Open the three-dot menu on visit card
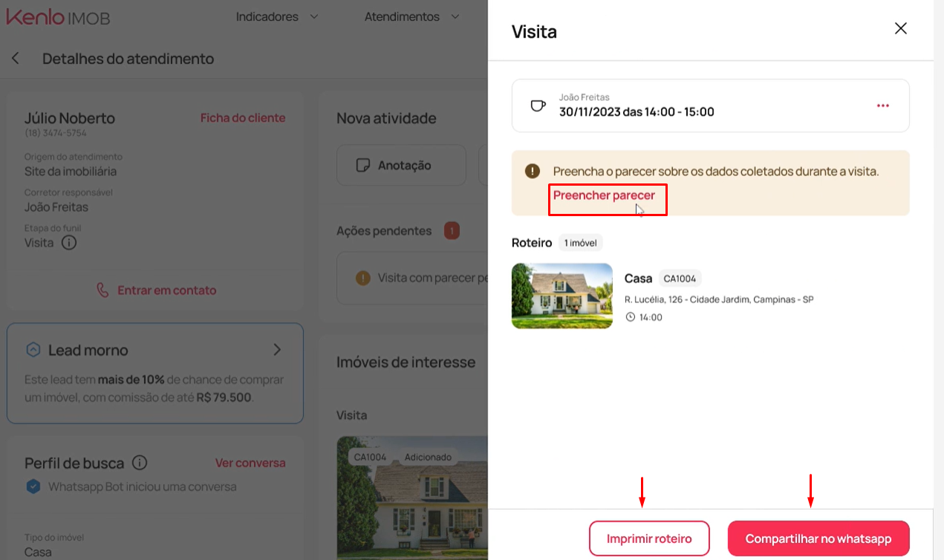The height and width of the screenshot is (560, 944). pyautogui.click(x=882, y=105)
